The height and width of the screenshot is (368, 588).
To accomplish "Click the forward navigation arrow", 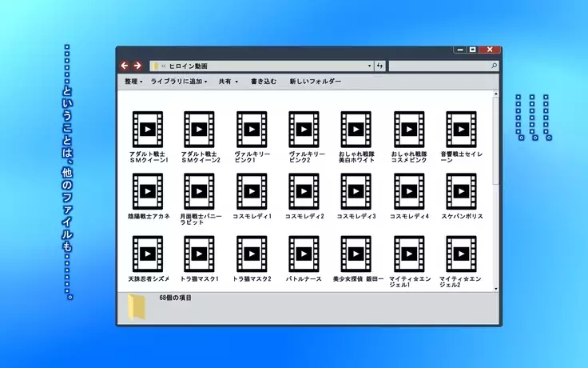I will 137,66.
